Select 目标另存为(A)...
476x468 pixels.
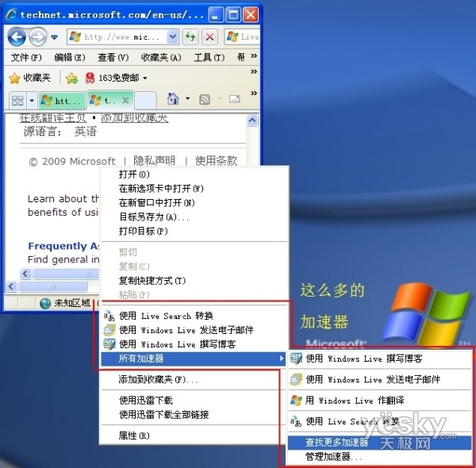194,217
